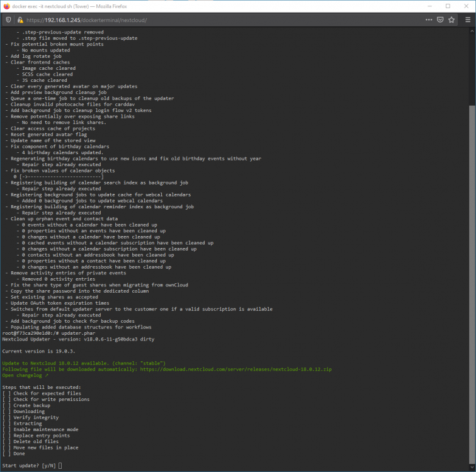This screenshot has height=472, width=476.
Task: Click '[ ] Check for write permissions' step
Action: coord(46,399)
